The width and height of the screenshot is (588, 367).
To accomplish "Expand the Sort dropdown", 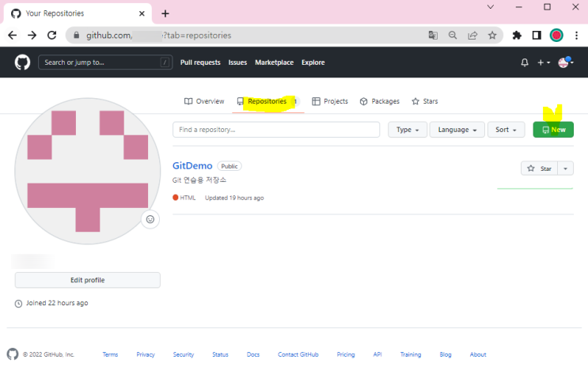I will [x=506, y=130].
